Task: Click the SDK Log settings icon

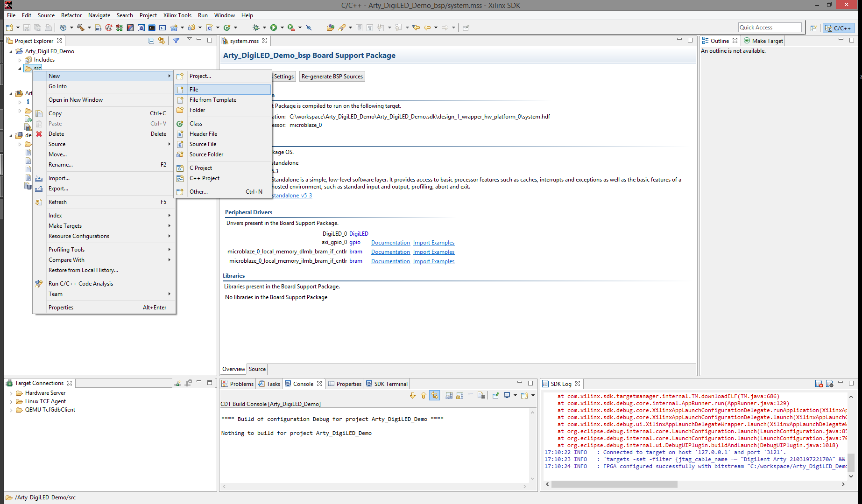Action: coord(830,384)
